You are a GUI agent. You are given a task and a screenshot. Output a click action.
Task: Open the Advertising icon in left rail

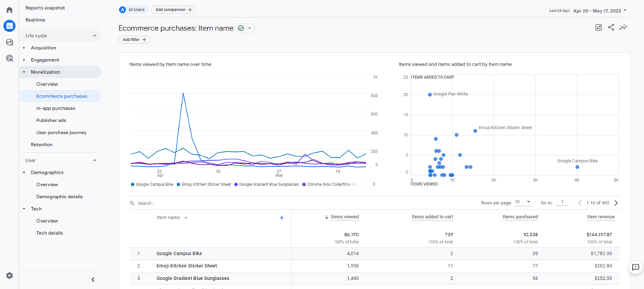[9, 58]
